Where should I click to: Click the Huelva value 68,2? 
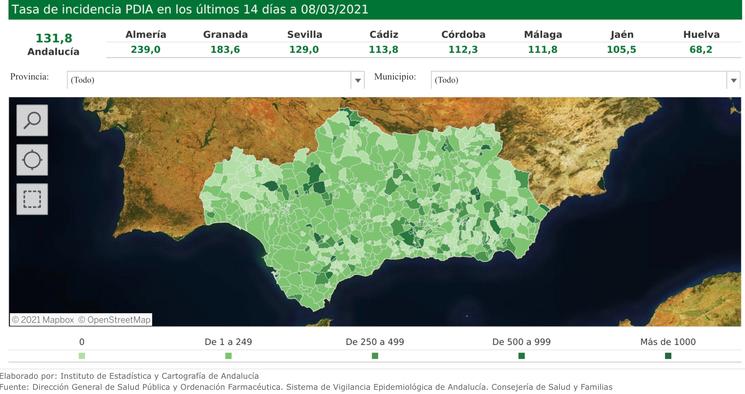(x=701, y=50)
